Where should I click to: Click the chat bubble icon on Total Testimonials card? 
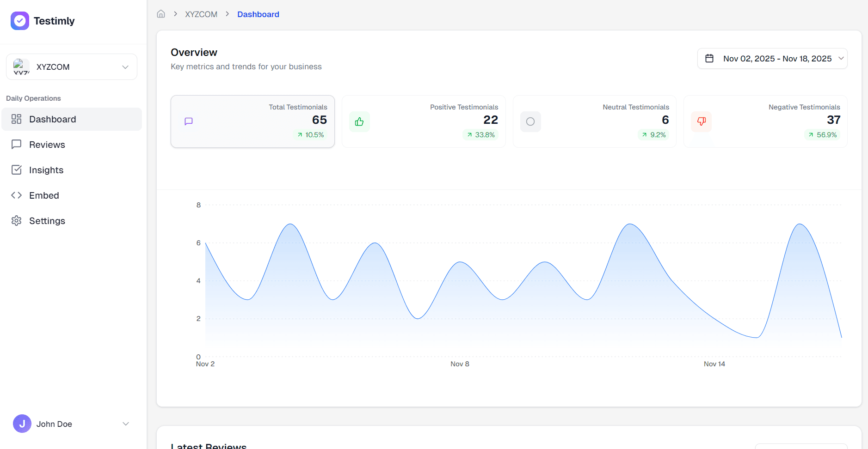tap(188, 121)
